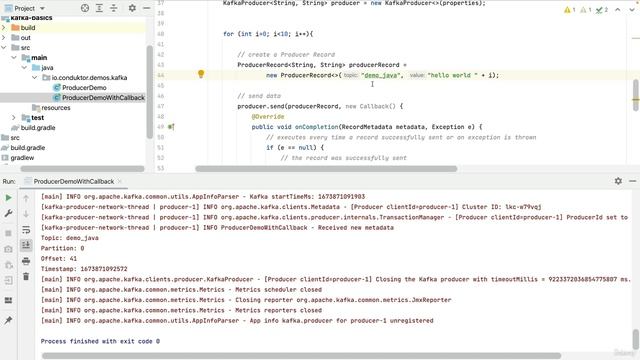Collapse the upper src folder
This screenshot has width=640, height=360.
coord(4,47)
